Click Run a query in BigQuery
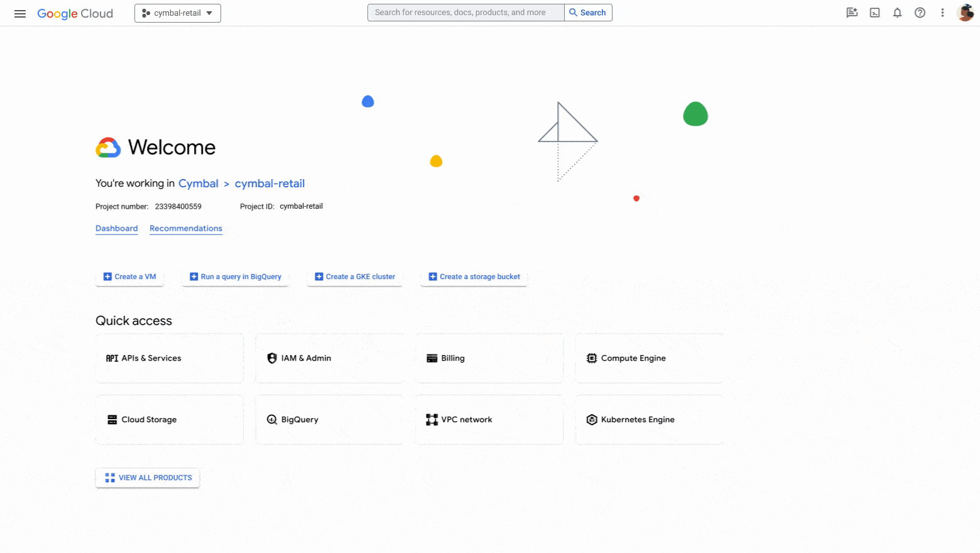Screen dimensions: 980x553 click(235, 276)
